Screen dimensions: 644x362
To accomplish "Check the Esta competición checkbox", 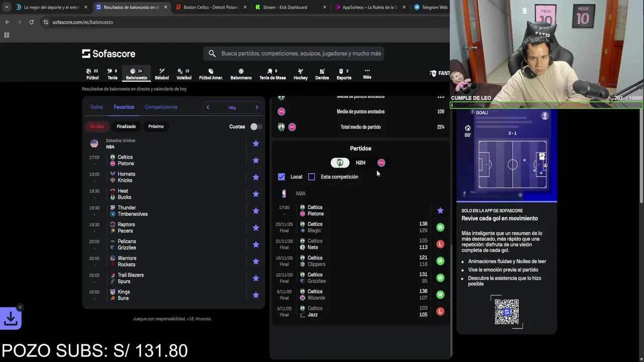I will [x=311, y=176].
